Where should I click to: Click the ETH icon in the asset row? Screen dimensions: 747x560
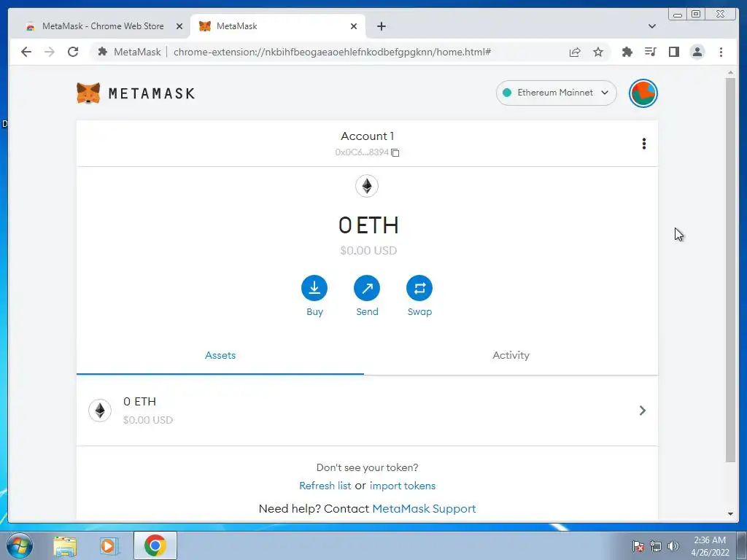click(x=99, y=410)
